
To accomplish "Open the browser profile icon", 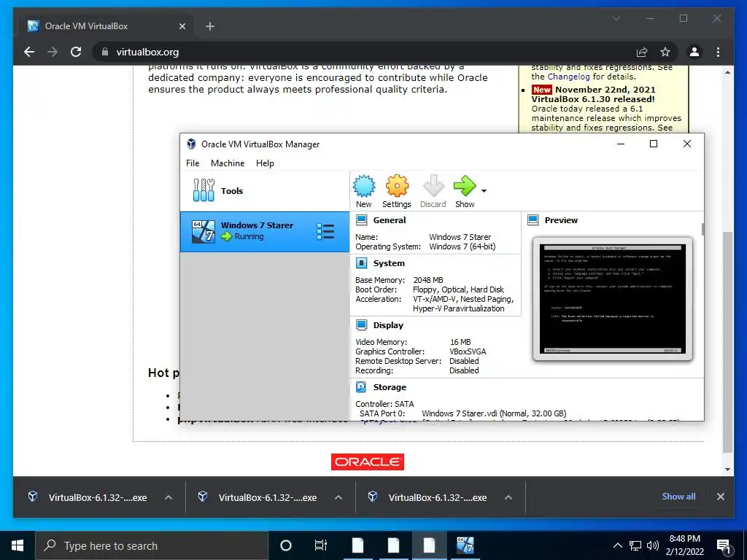I will click(694, 52).
